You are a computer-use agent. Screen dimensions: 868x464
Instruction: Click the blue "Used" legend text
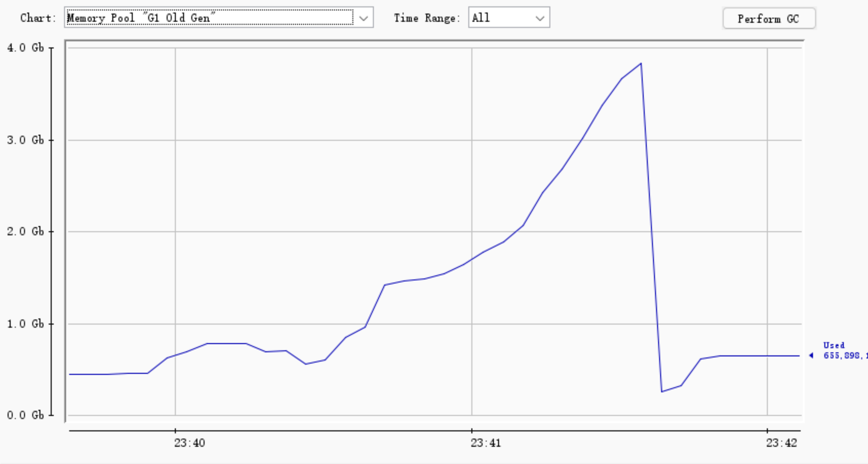click(x=834, y=345)
